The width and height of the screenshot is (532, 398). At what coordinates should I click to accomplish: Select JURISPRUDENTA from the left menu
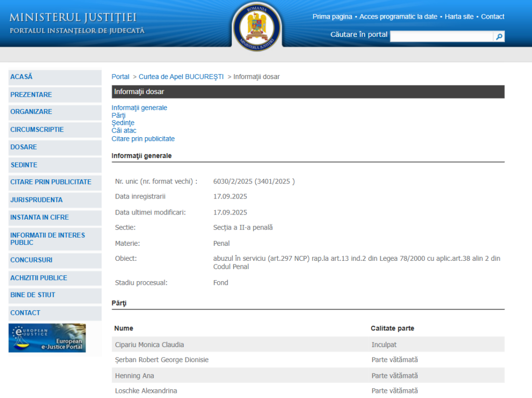tap(36, 200)
